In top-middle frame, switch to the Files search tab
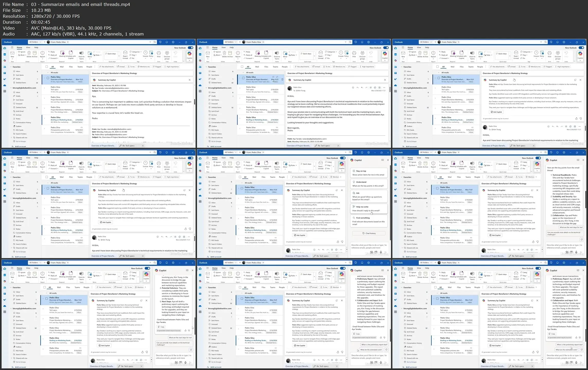588x370 pixels. point(266,67)
